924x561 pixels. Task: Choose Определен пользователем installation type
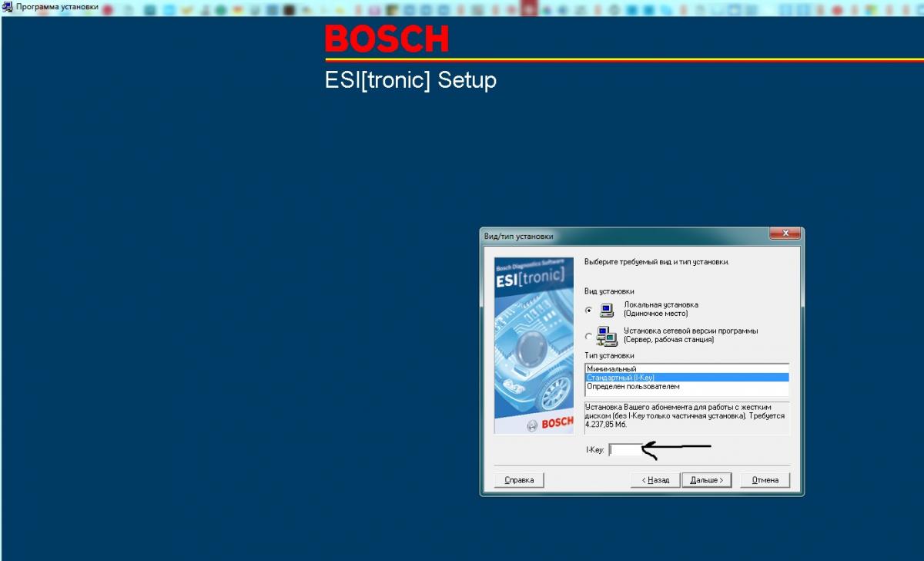pyautogui.click(x=687, y=386)
